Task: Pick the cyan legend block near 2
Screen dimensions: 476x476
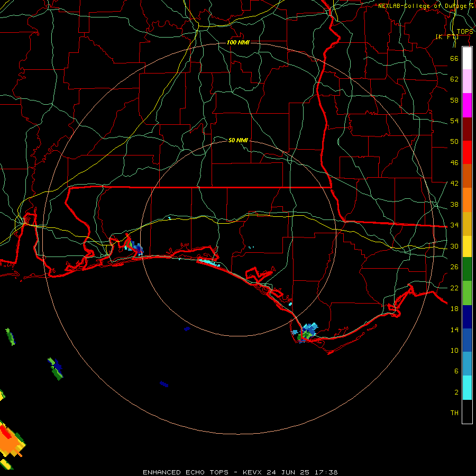Action: (x=467, y=388)
